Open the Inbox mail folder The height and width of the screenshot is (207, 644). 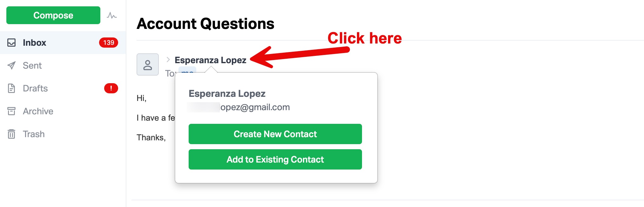(34, 43)
